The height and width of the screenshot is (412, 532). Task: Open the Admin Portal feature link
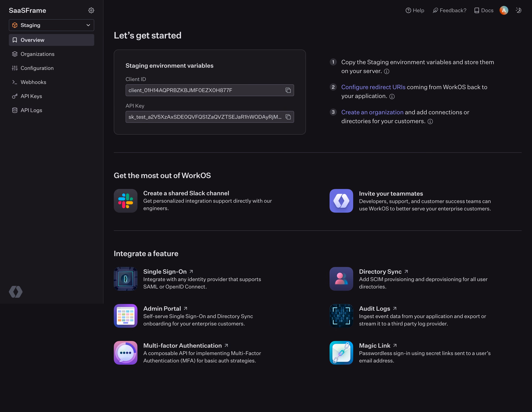click(165, 309)
